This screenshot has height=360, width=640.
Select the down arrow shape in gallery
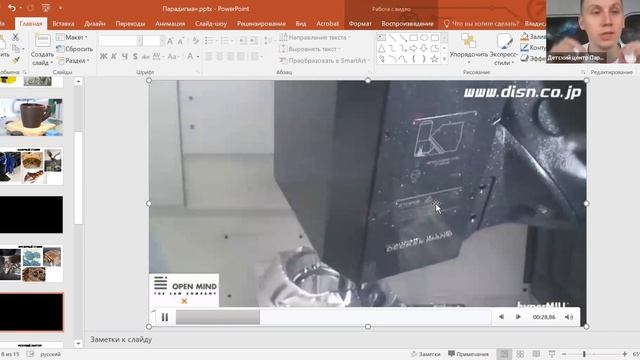424,49
